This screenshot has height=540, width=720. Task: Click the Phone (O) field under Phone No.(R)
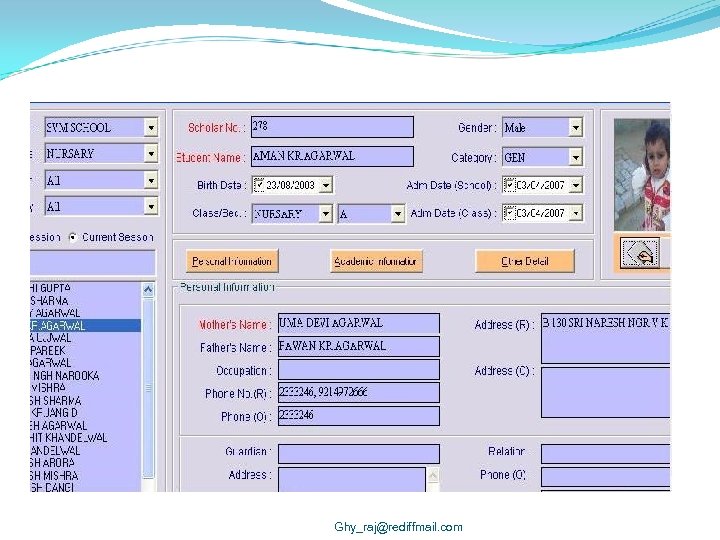[x=359, y=416]
